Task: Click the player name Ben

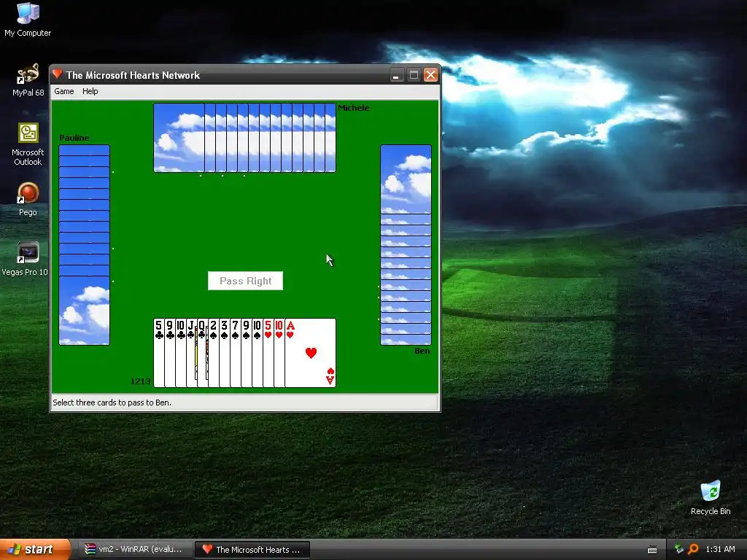Action: click(422, 351)
